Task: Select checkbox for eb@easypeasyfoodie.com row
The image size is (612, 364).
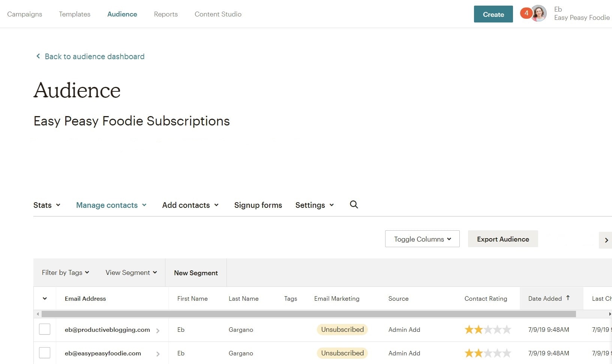Action: click(45, 353)
